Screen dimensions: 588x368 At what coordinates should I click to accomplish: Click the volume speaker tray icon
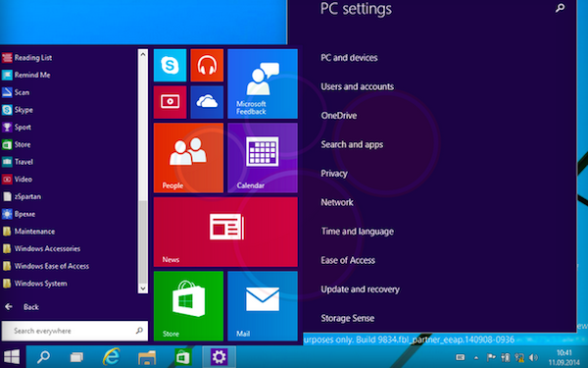[533, 357]
